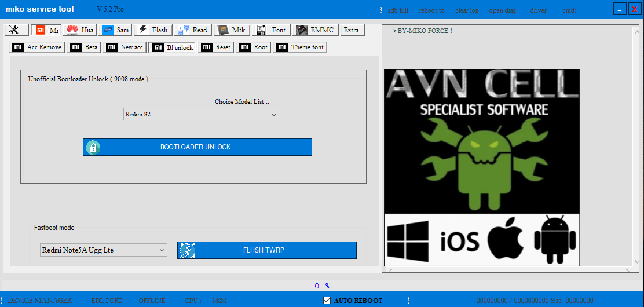The width and height of the screenshot is (644, 307).
Task: Open the Hua Huawei tab
Action: 80,30
